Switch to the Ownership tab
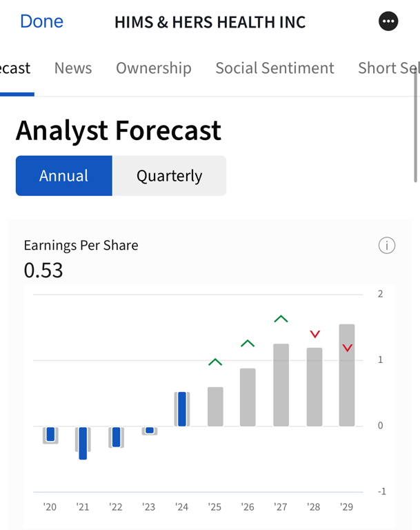 154,68
